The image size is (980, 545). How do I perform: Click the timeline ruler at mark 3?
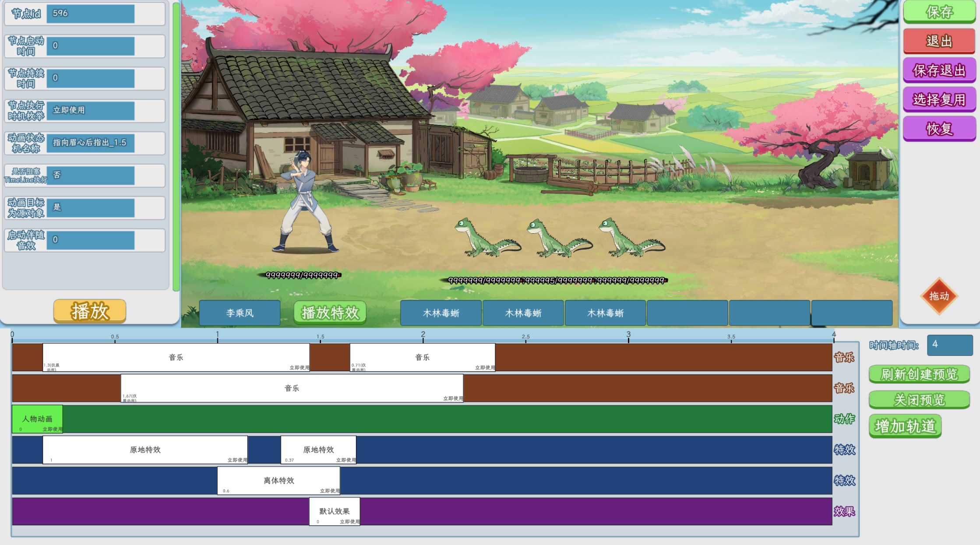[x=628, y=336]
